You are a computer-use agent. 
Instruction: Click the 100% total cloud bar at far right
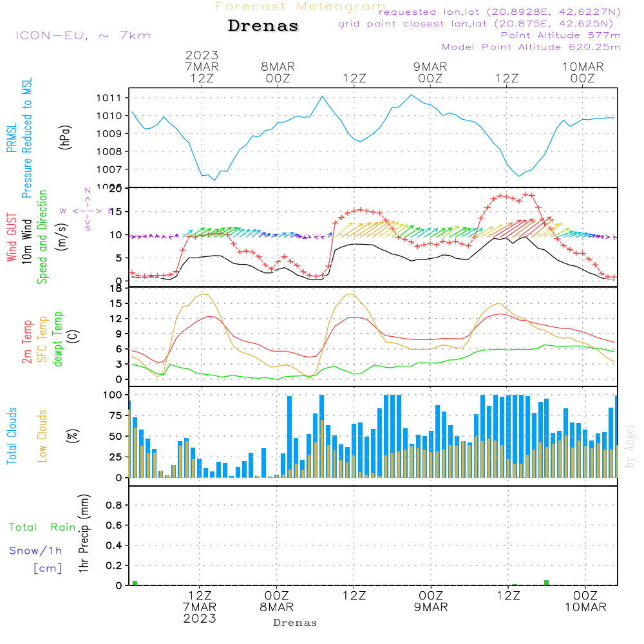coord(616,435)
